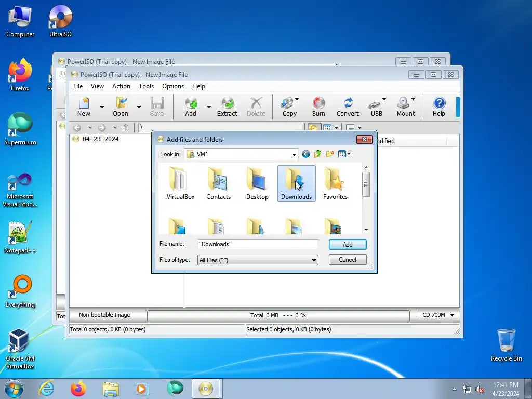Click the File name input field
This screenshot has height=399, width=532.
point(258,244)
